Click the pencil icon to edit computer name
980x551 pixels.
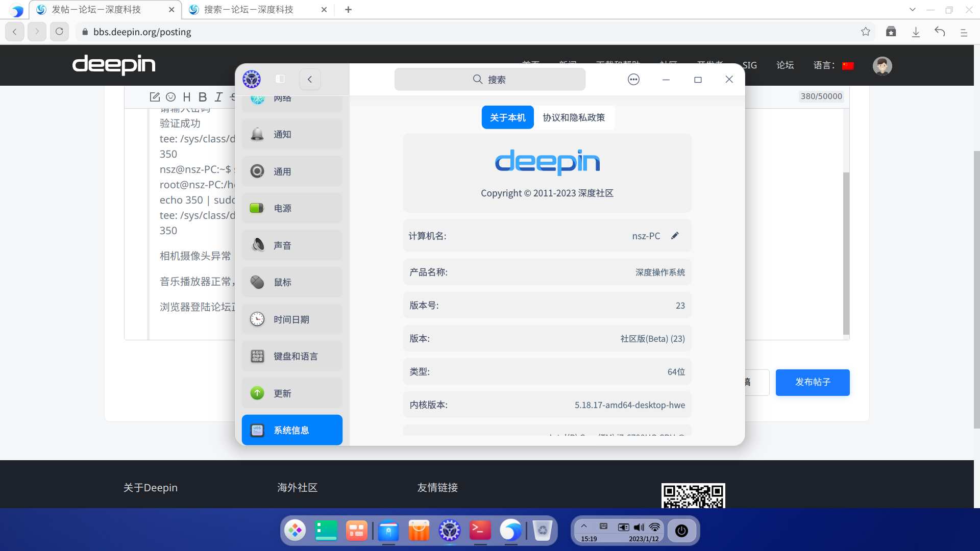675,236
